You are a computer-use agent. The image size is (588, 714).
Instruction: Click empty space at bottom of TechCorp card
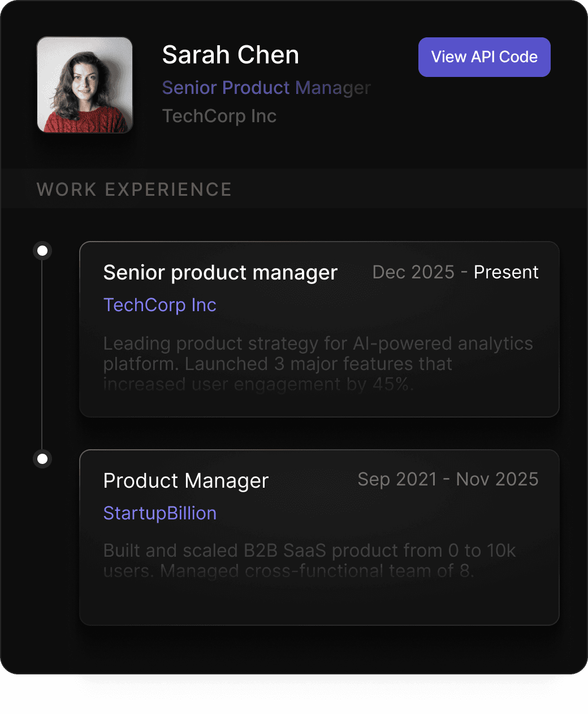[x=319, y=404]
